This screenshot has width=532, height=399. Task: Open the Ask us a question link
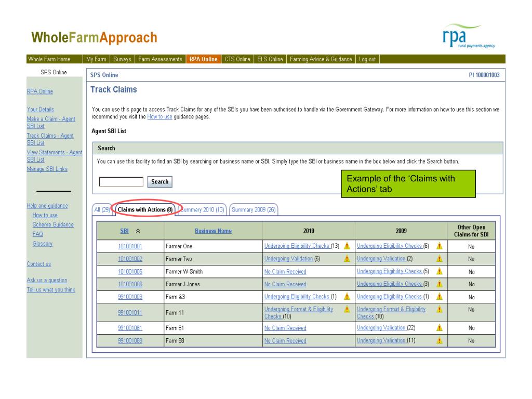tap(47, 280)
